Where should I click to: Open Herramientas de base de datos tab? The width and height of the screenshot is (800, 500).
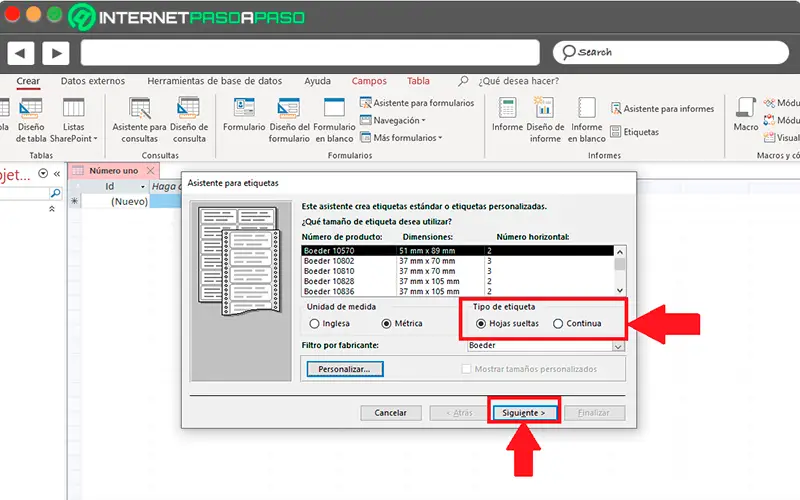215,81
